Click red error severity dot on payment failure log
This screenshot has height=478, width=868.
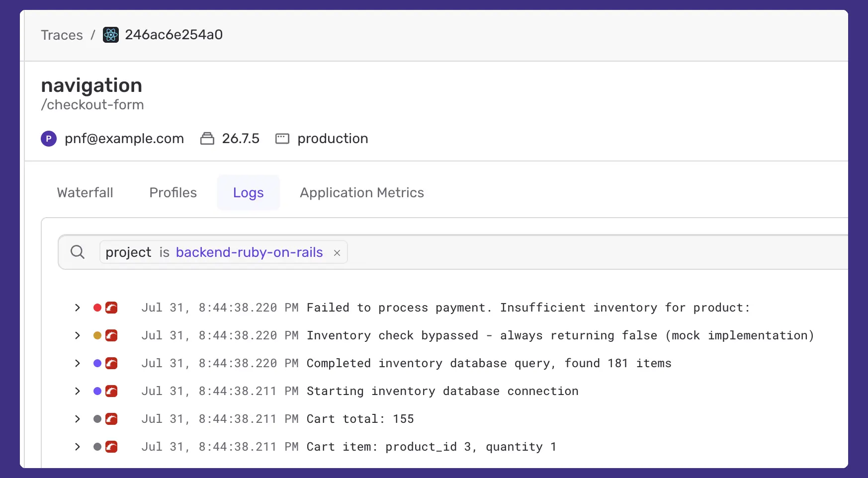97,308
